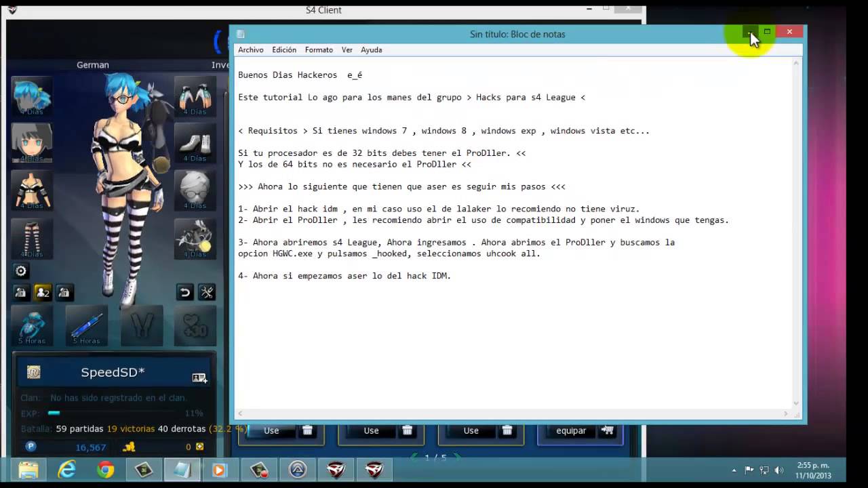Select the 5 Horas blue sword weapon slot

click(86, 325)
